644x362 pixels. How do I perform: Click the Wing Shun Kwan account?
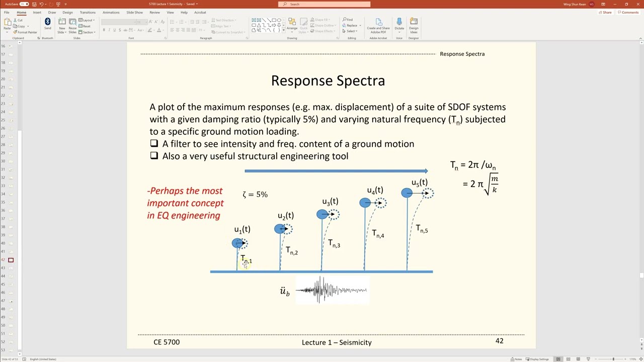pos(579,4)
